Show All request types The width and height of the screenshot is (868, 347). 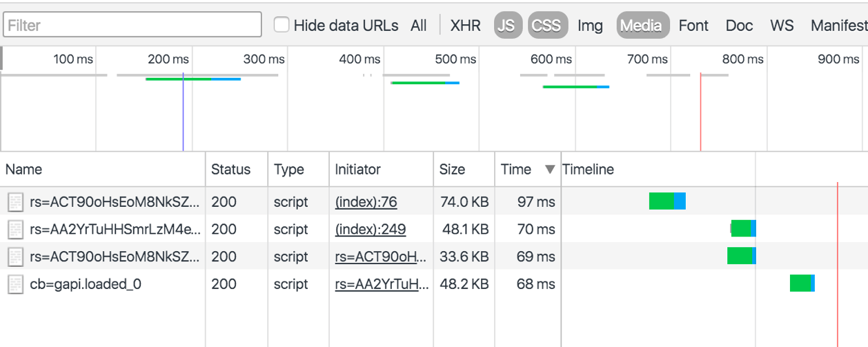click(x=419, y=26)
